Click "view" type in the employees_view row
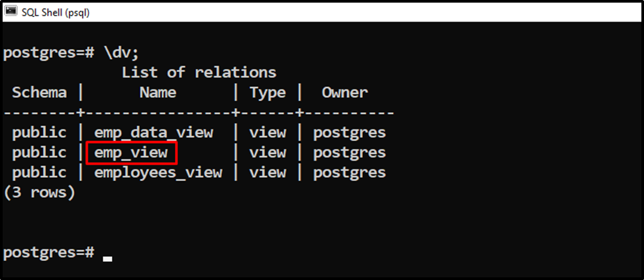The image size is (644, 280). 267,172
